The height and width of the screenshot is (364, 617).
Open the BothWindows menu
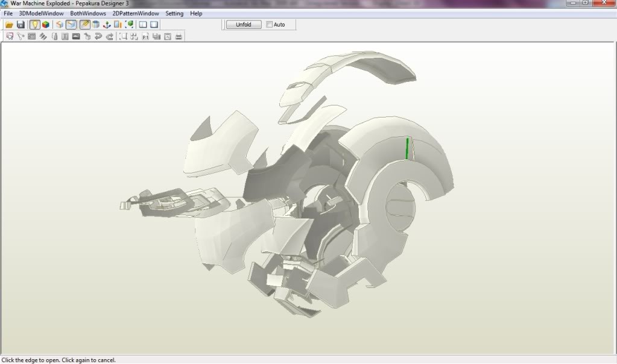[88, 13]
